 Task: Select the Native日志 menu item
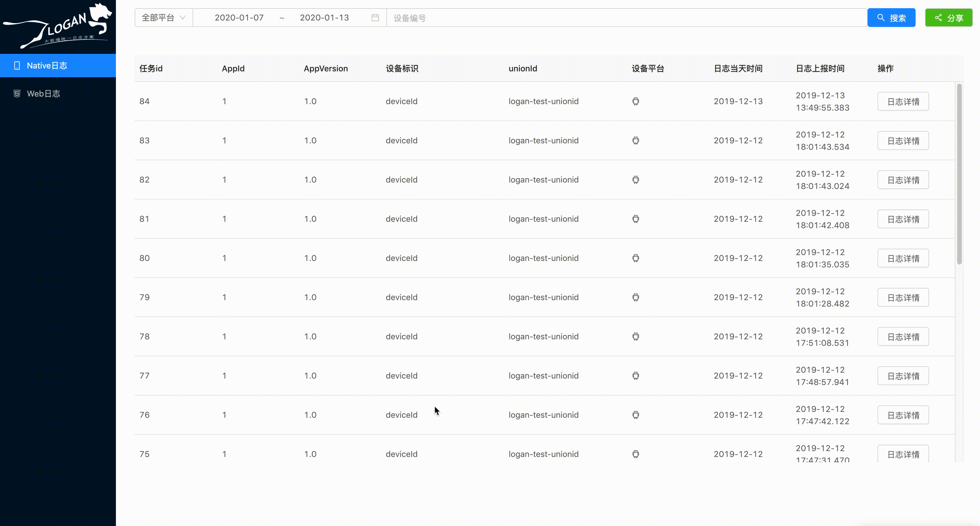(47, 66)
